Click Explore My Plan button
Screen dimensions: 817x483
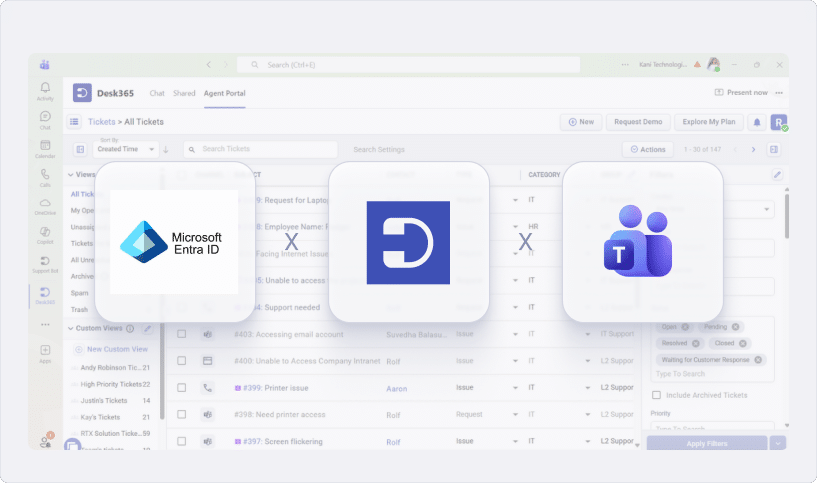[709, 122]
